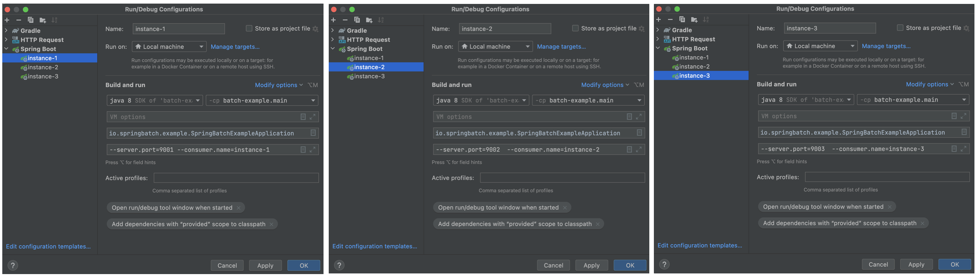This screenshot has height=278, width=980.
Task: Expand Gradle node in instance-1 window
Action: [x=6, y=30]
